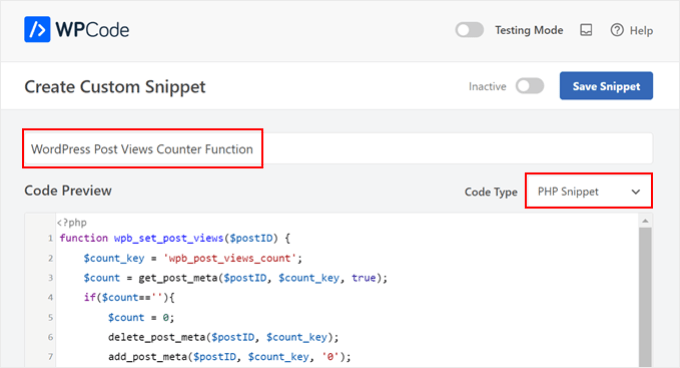The image size is (680, 368).
Task: Click code line with function wpb_set_post_views
Action: tap(175, 238)
